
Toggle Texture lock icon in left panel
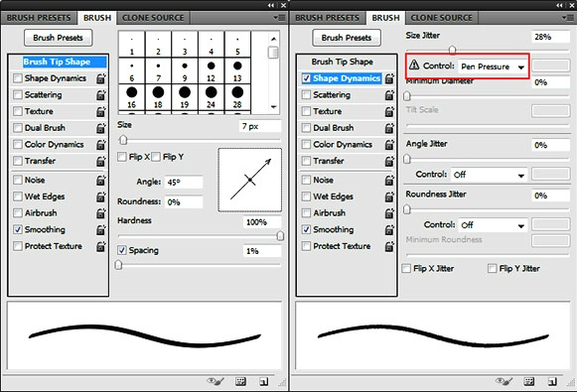click(101, 111)
